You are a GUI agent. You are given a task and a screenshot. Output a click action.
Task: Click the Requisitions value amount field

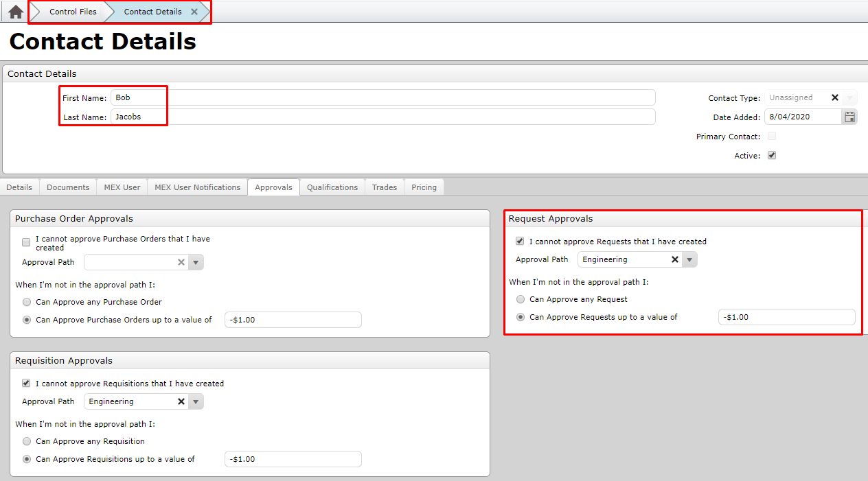click(x=293, y=459)
